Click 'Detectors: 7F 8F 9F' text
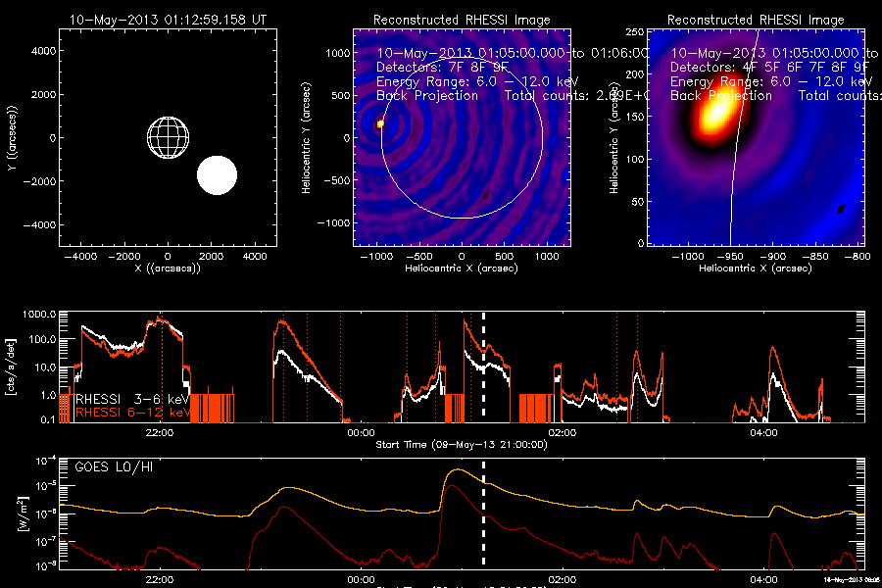Image resolution: width=882 pixels, height=588 pixels. click(442, 68)
